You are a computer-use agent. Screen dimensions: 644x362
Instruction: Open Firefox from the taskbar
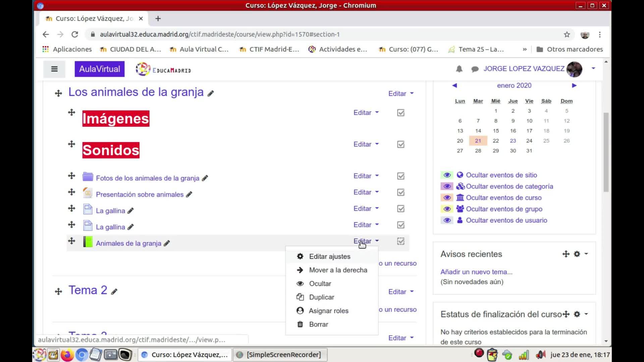[67, 355]
